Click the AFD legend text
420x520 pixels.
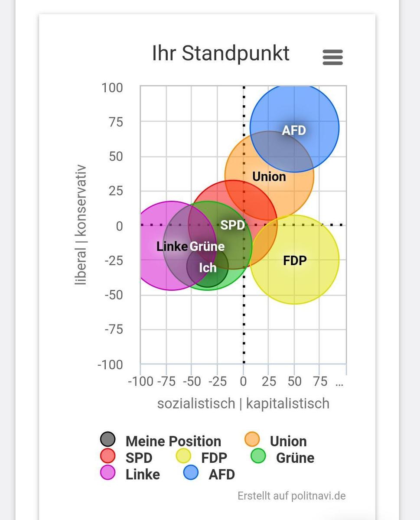pos(221,474)
